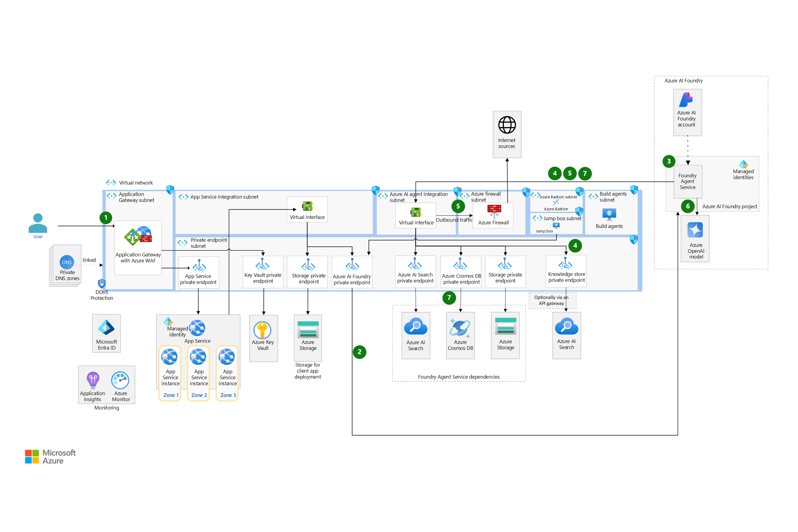The image size is (798, 532).
Task: Select the Knowledge store private endpoint icon
Action: pyautogui.click(x=565, y=264)
